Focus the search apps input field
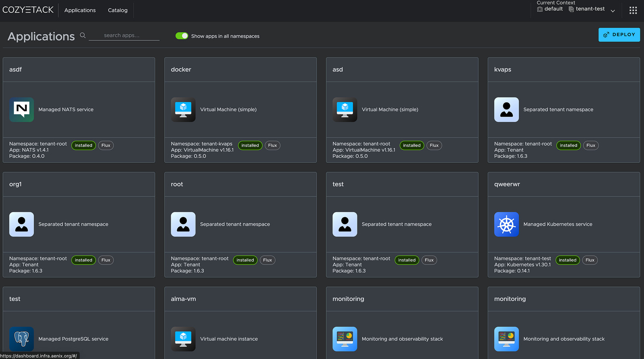The image size is (644, 359). (x=124, y=35)
